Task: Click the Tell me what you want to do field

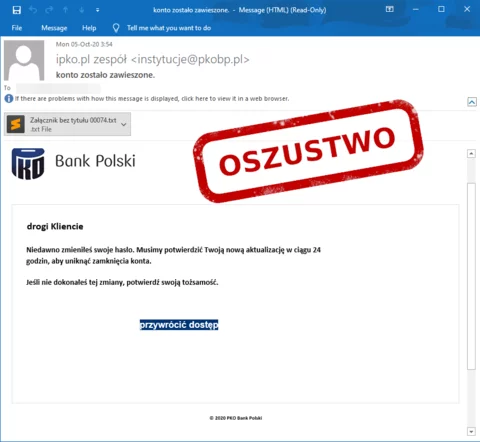Action: [x=169, y=28]
